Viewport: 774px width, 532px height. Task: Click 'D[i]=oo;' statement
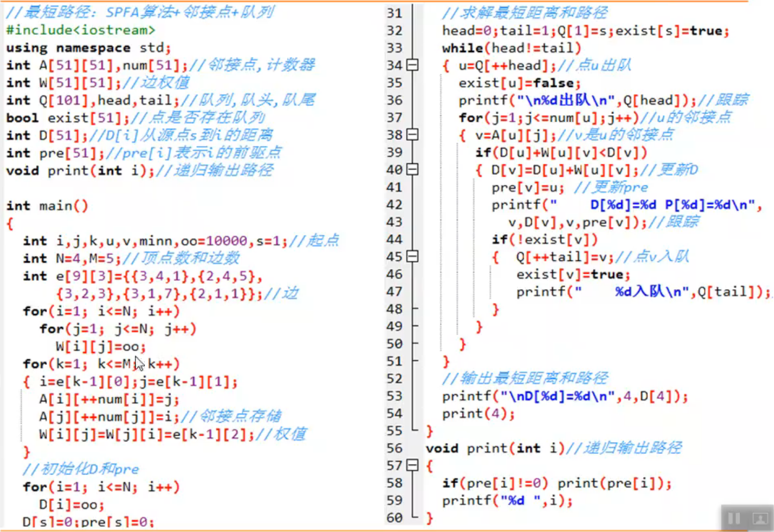[71, 505]
